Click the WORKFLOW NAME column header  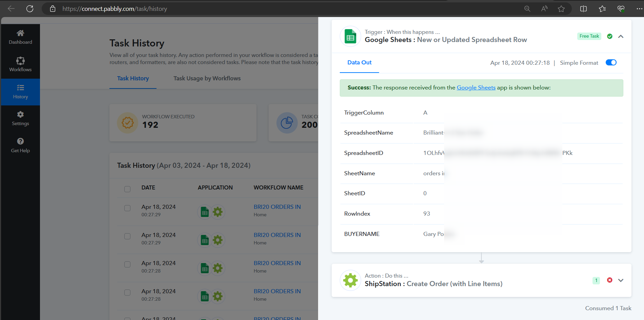click(x=278, y=187)
